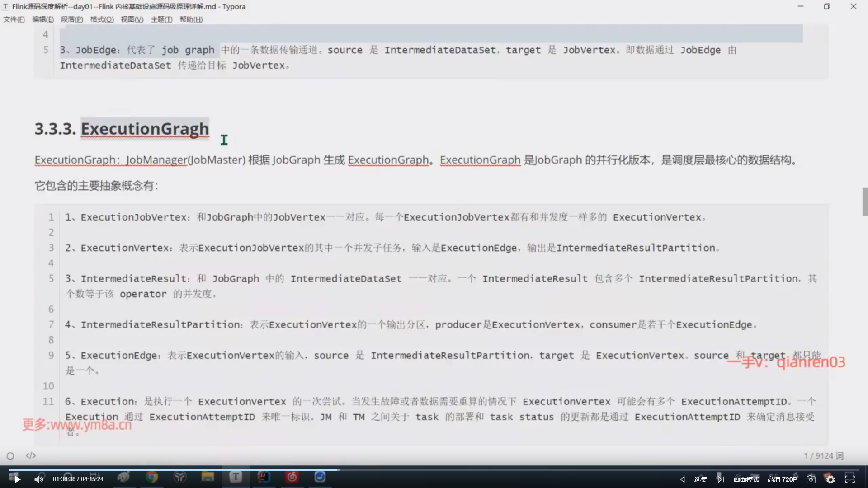Skip to next episode

click(720, 479)
